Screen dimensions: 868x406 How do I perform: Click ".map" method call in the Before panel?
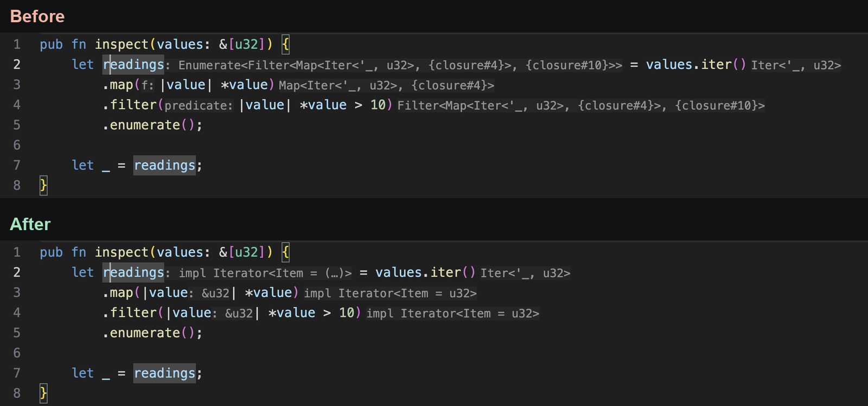click(118, 85)
